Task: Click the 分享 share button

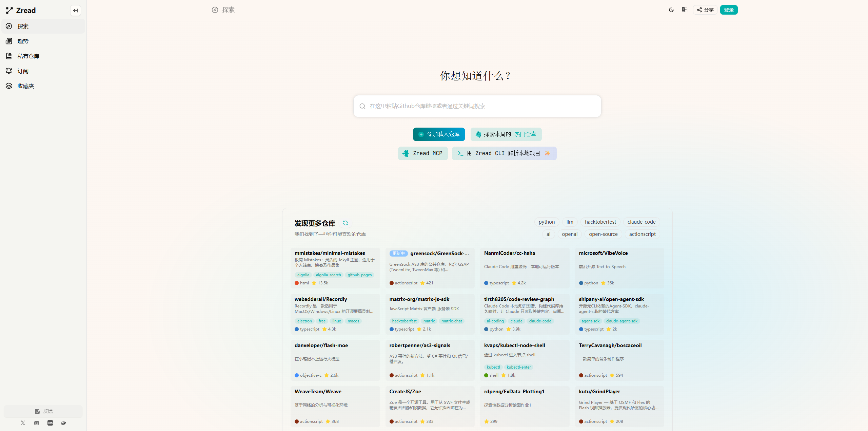Action: click(705, 10)
